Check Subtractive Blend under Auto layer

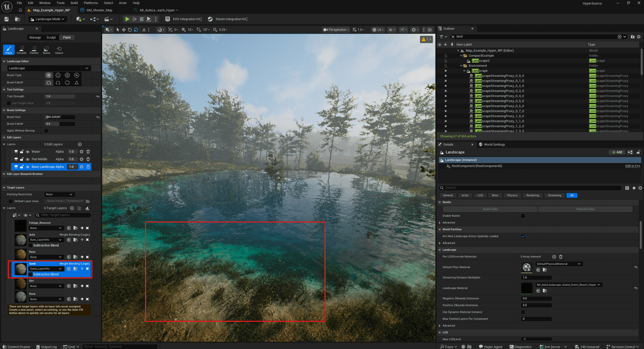tap(31, 245)
